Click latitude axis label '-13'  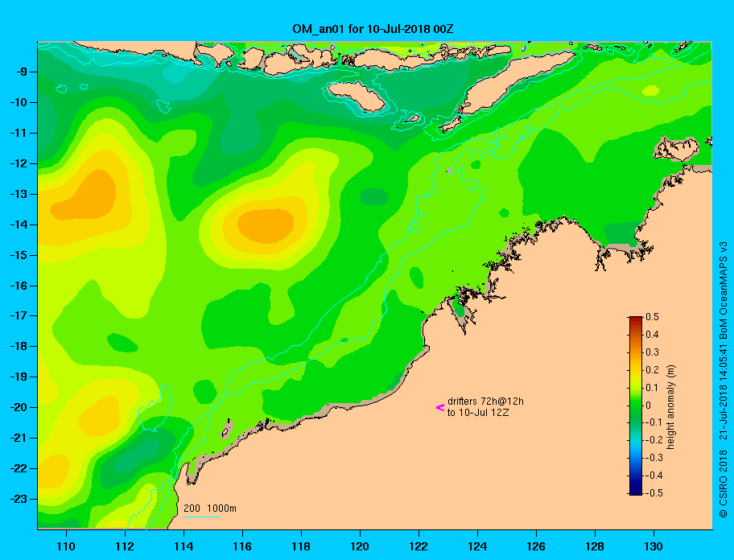point(19,194)
